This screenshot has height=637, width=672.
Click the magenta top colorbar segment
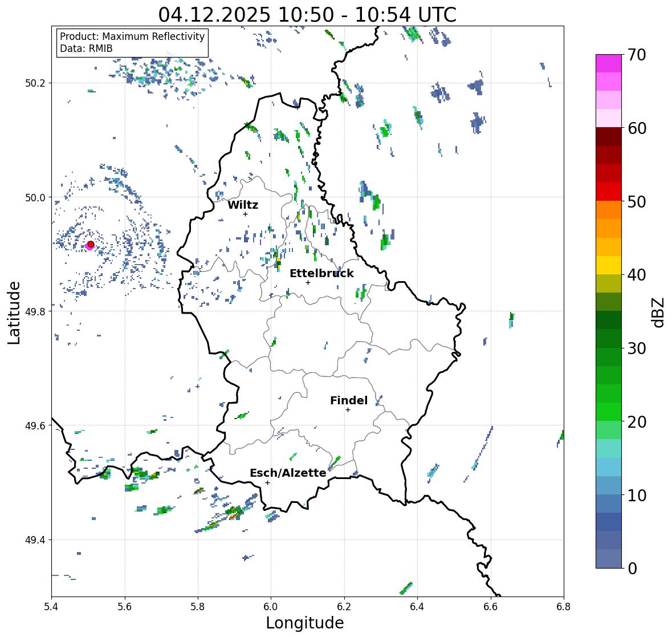pyautogui.click(x=609, y=63)
